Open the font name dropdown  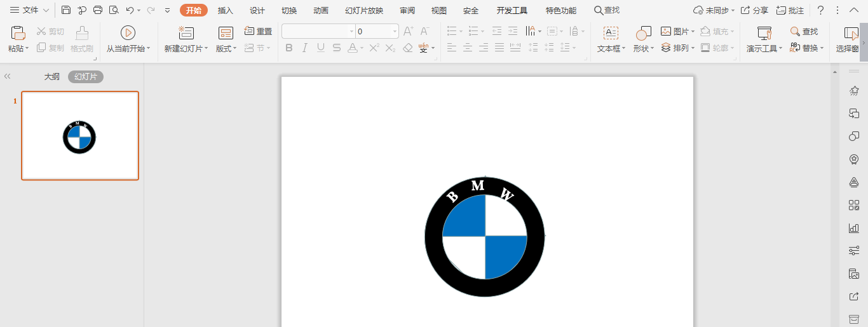coord(351,31)
